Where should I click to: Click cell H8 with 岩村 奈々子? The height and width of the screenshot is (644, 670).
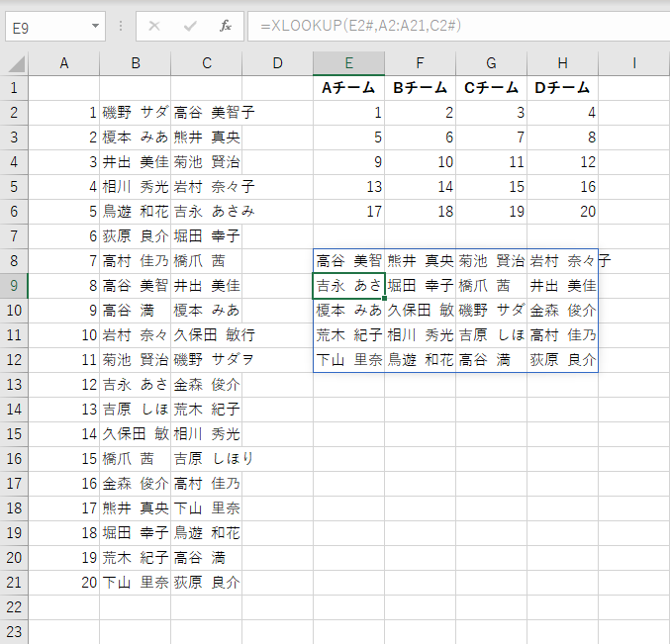pyautogui.click(x=563, y=261)
